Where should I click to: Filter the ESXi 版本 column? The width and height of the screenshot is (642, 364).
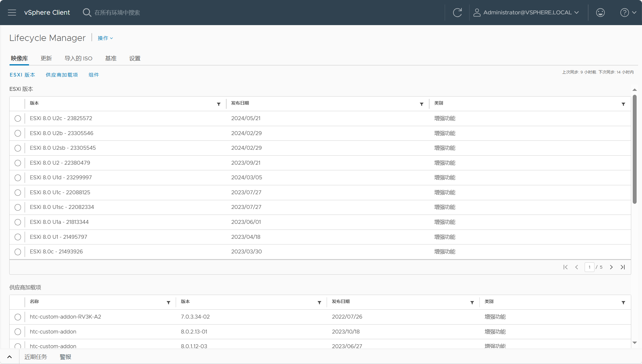(x=218, y=104)
